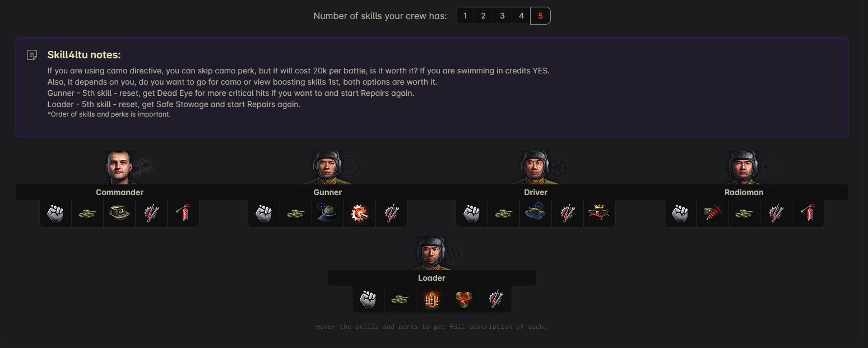The width and height of the screenshot is (868, 348).
Task: Click Driver's fifth skill red icon
Action: [600, 213]
